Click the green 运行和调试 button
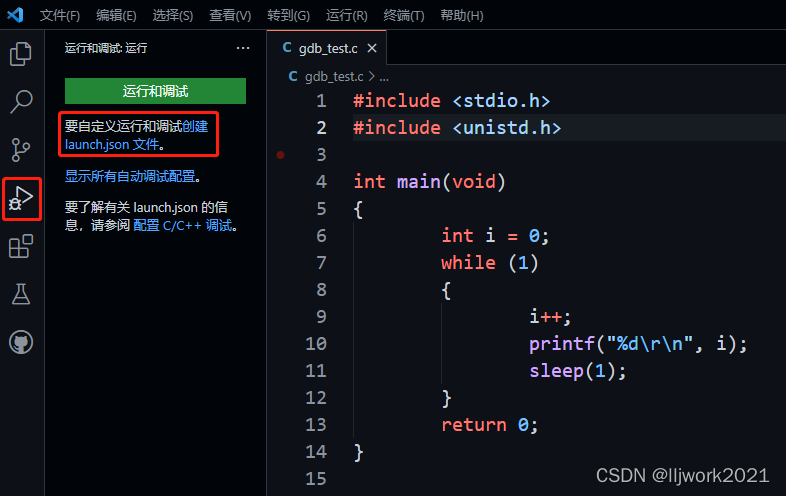This screenshot has width=786, height=496. (x=155, y=91)
